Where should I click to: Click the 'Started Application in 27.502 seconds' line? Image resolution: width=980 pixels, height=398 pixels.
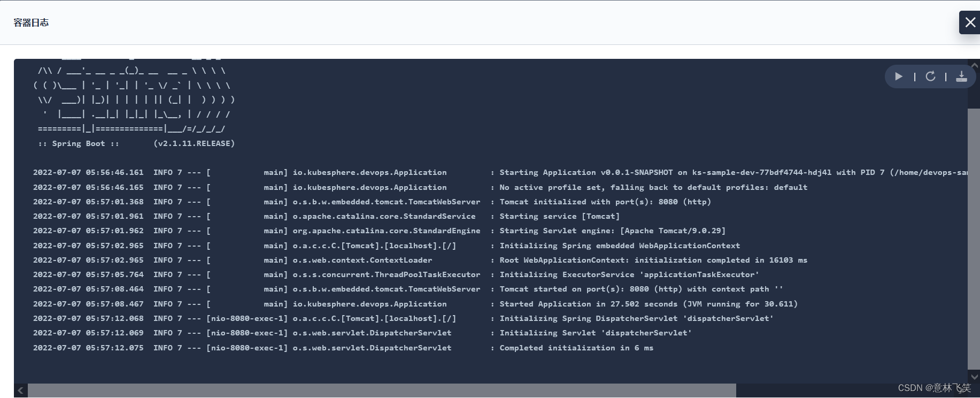click(x=415, y=304)
